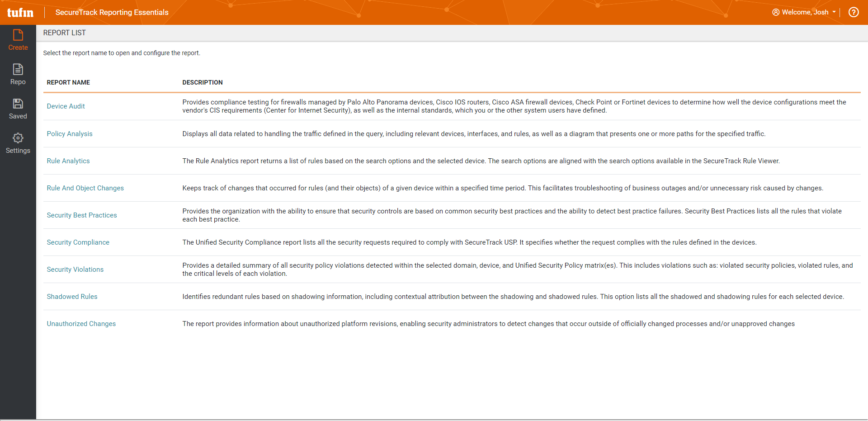This screenshot has width=868, height=421.
Task: Open the Security Violations report
Action: (75, 270)
